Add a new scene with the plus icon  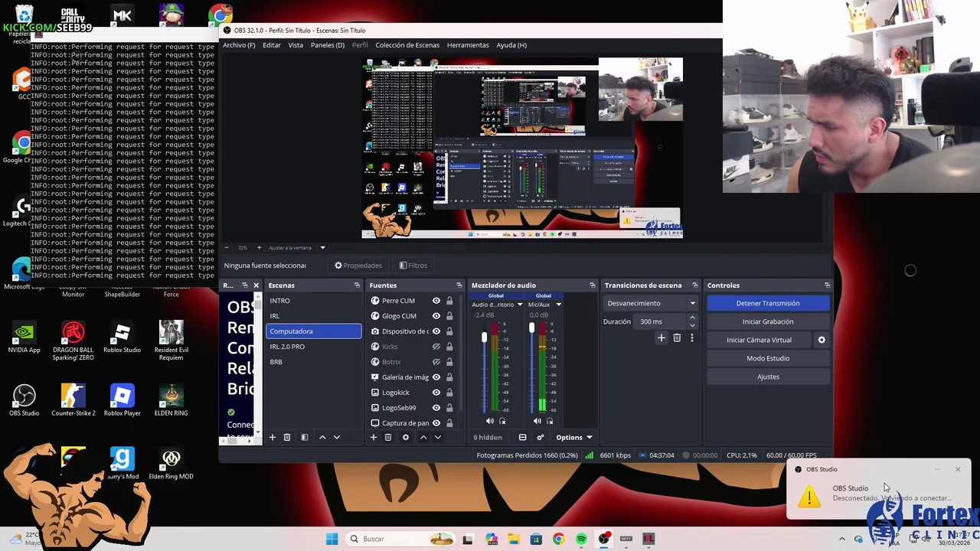pos(272,437)
